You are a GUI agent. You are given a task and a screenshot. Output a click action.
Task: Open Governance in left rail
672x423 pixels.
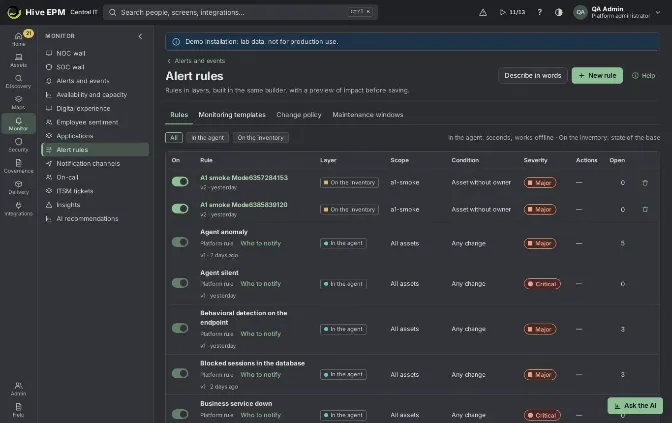[x=18, y=166]
